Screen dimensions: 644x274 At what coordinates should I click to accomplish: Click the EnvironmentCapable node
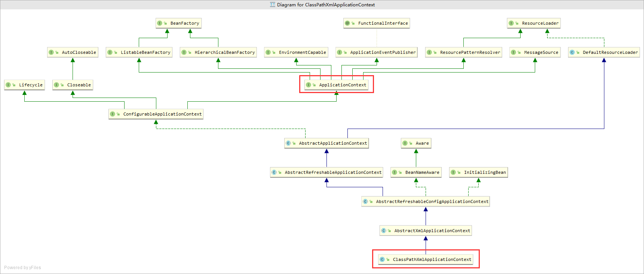click(x=296, y=52)
